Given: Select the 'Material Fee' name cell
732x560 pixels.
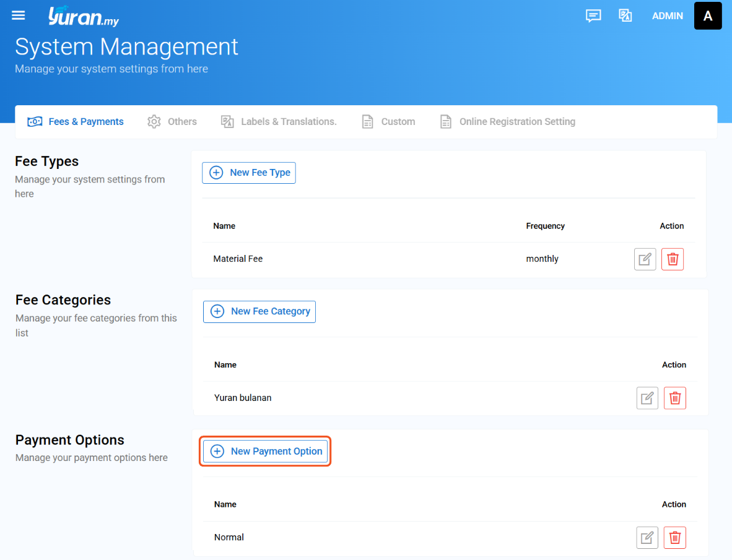Looking at the screenshot, I should [x=238, y=259].
